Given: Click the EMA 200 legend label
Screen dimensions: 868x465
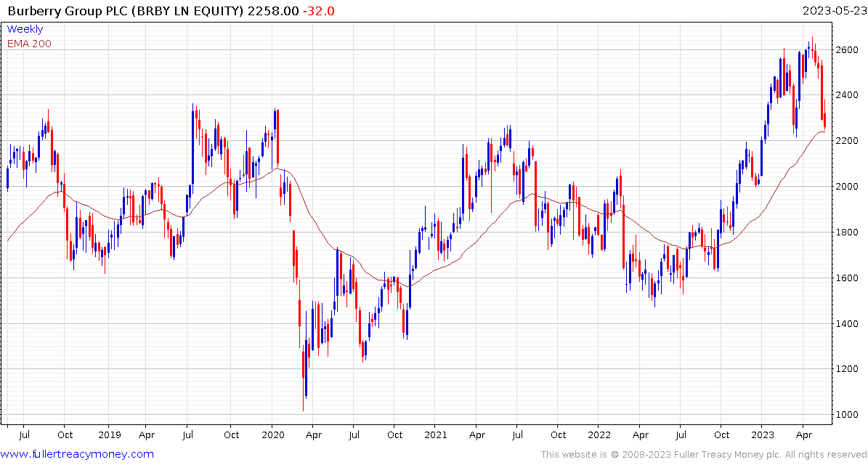Looking at the screenshot, I should point(29,44).
